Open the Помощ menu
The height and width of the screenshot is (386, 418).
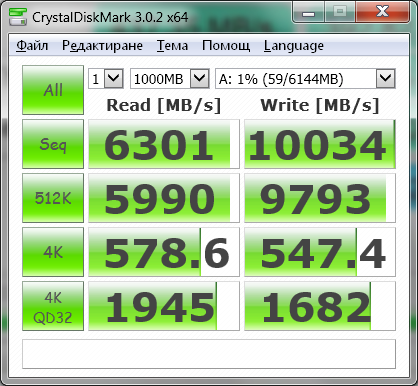click(226, 46)
